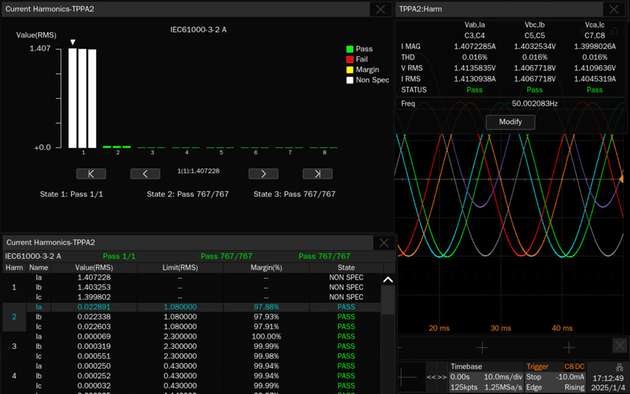
Task: Go to previous harmonic arrow button
Action: (x=145, y=174)
